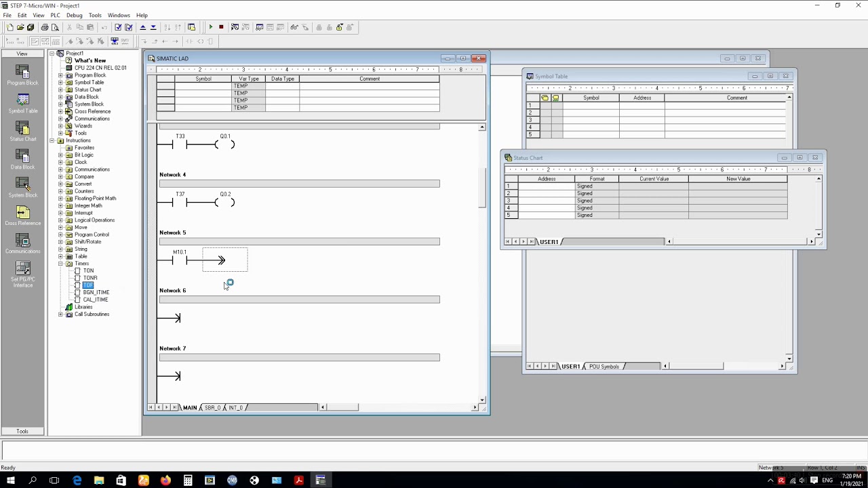Click the Compile All toolbar icon

pos(128,27)
